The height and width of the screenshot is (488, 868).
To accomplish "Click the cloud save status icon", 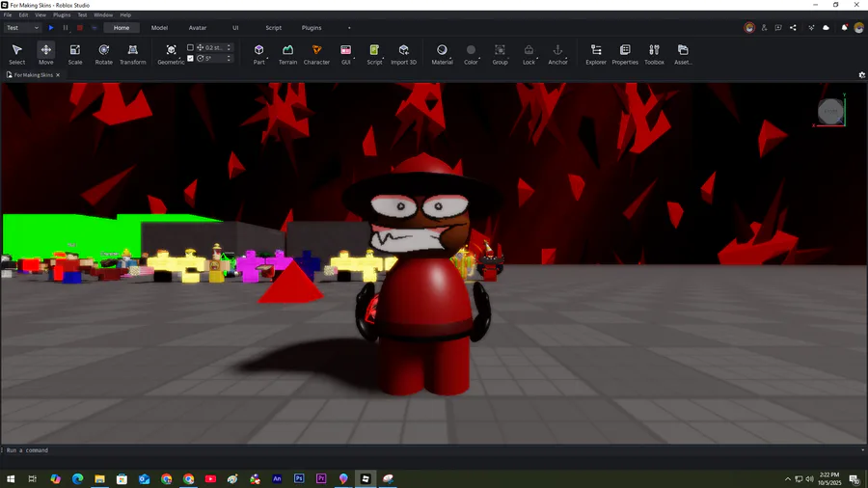I will tap(826, 28).
